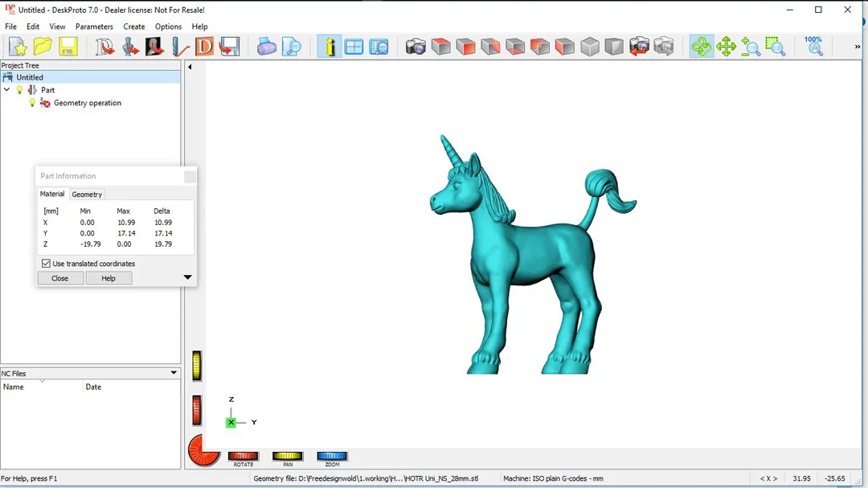868x488 pixels.
Task: Load bitmap file with the portrait arrow icon
Action: click(x=154, y=47)
